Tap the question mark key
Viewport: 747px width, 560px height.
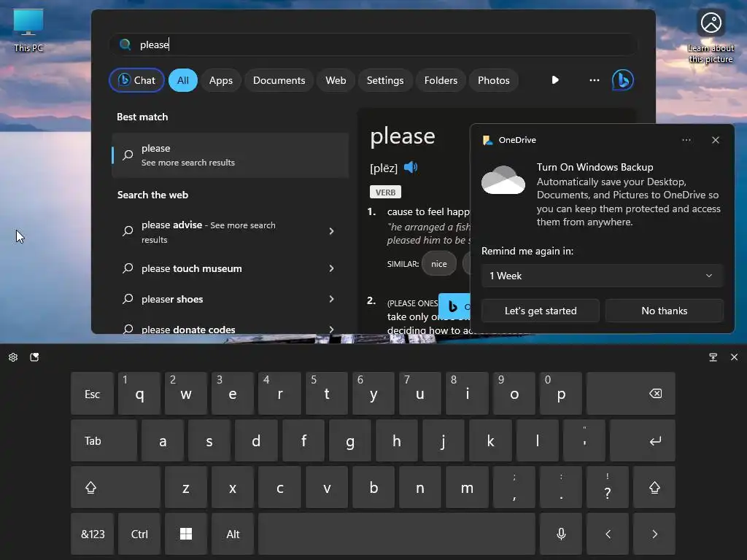608,487
